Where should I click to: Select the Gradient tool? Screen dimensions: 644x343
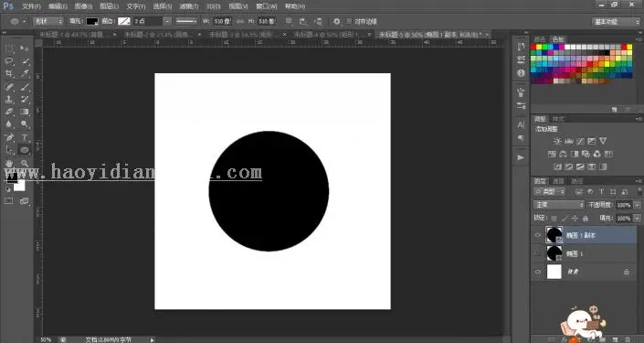tap(25, 112)
